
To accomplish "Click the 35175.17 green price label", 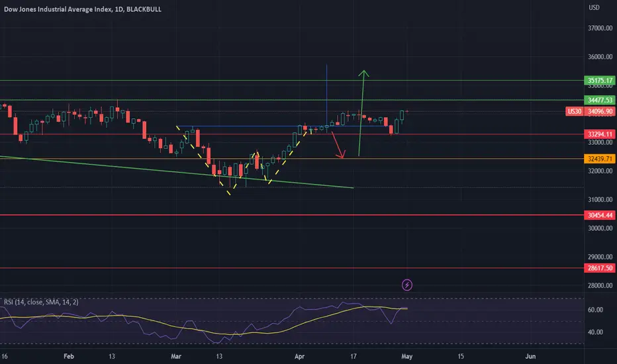I will (x=600, y=80).
